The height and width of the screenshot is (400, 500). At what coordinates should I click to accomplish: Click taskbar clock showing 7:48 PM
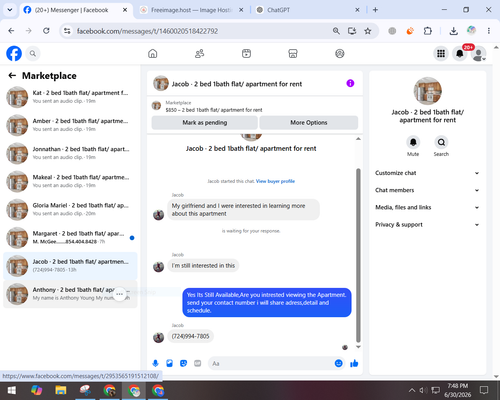coord(458,390)
